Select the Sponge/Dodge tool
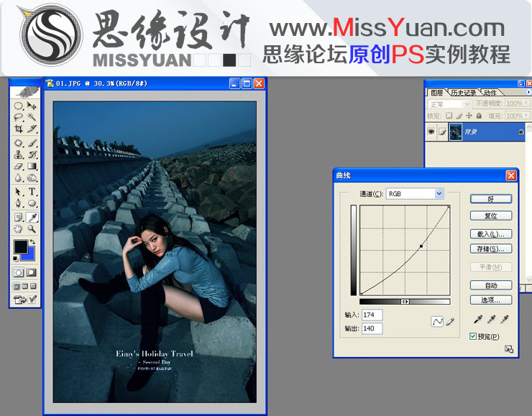 click(x=32, y=177)
